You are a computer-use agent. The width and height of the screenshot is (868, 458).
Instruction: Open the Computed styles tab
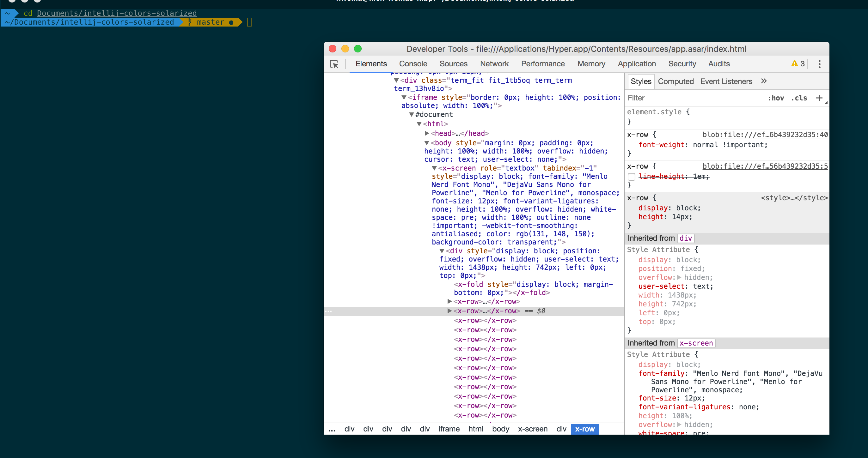(675, 81)
